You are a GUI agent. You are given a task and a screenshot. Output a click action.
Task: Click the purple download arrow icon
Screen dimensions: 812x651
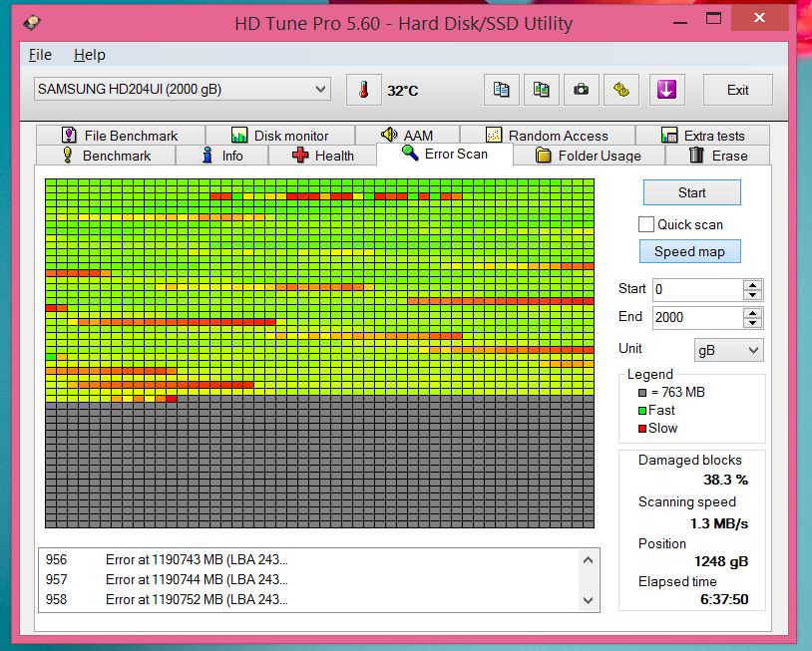tap(666, 90)
